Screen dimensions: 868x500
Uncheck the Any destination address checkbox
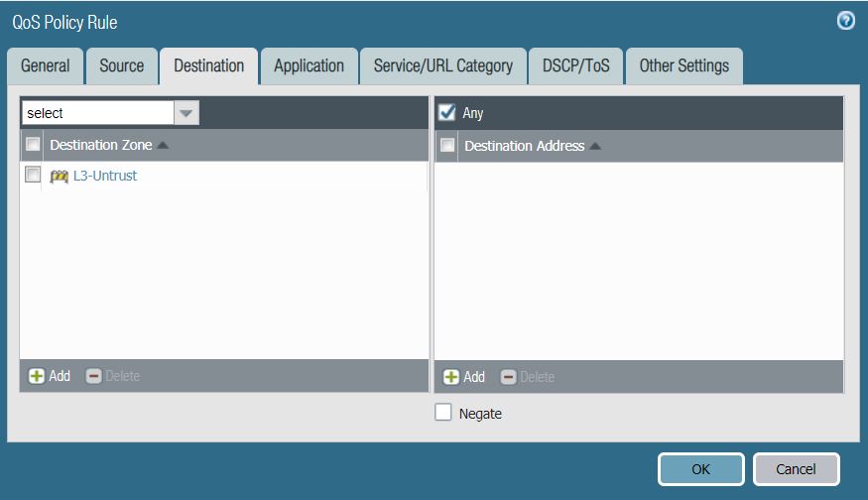446,112
